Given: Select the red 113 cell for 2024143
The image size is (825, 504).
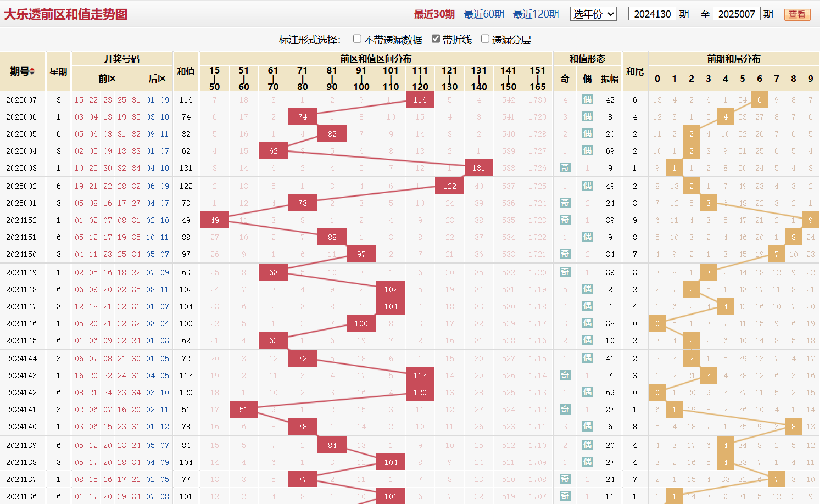Looking at the screenshot, I should point(420,376).
